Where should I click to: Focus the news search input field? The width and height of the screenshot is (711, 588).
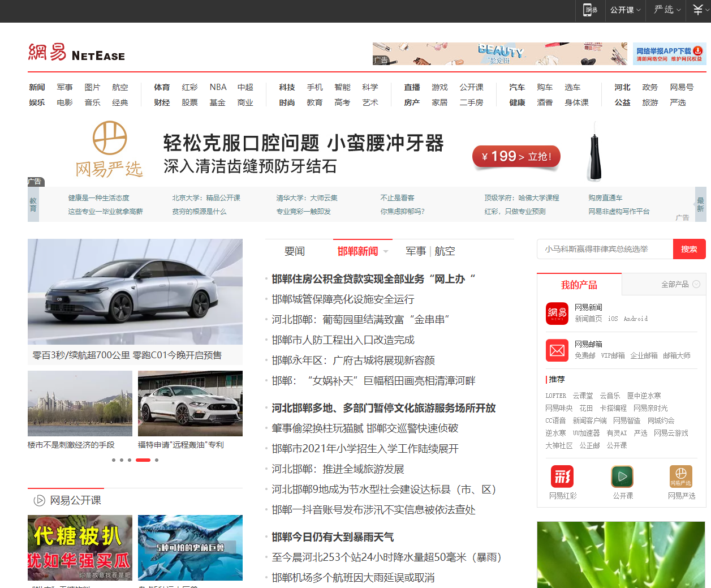tap(605, 249)
